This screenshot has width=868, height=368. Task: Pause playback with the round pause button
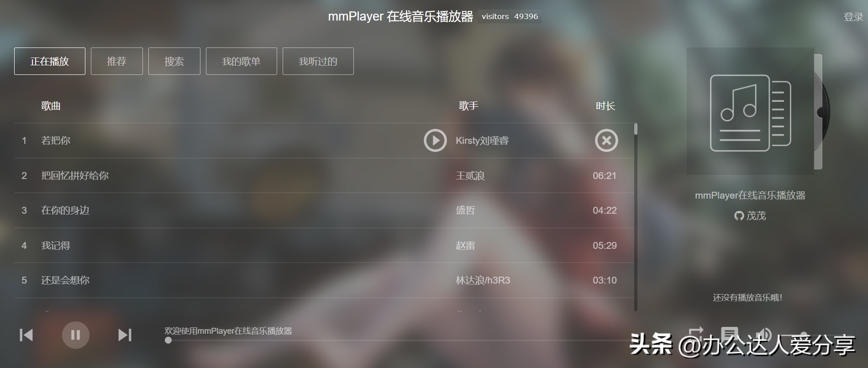coord(75,335)
